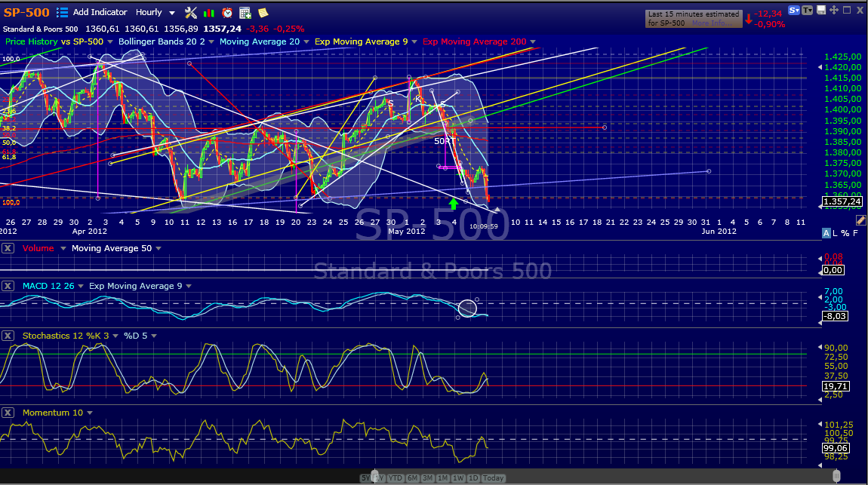868x485 pixels.
Task: Select the 6M time range
Action: 412,477
